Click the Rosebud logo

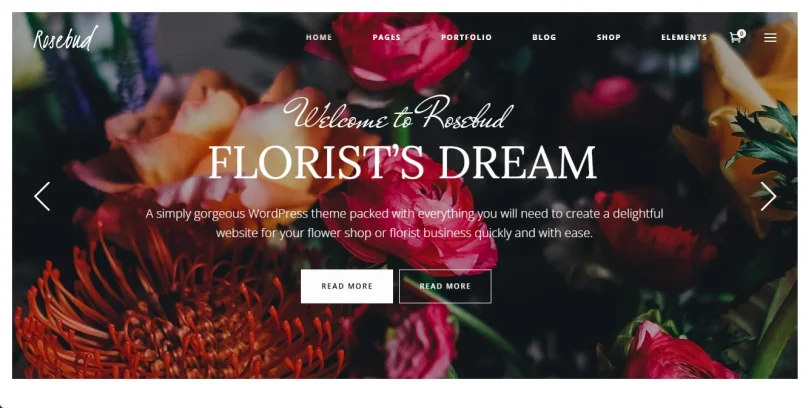click(65, 38)
